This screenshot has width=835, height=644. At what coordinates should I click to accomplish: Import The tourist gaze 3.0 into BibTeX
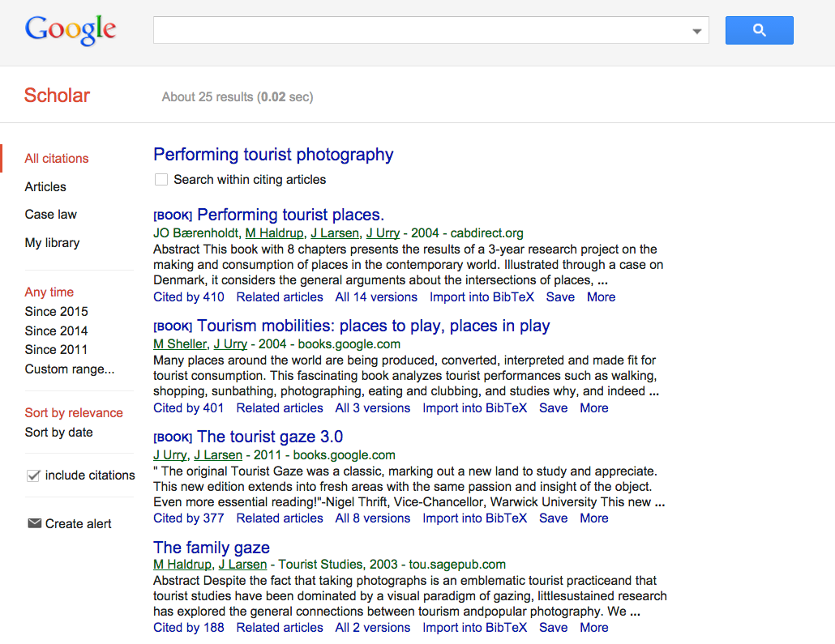474,518
